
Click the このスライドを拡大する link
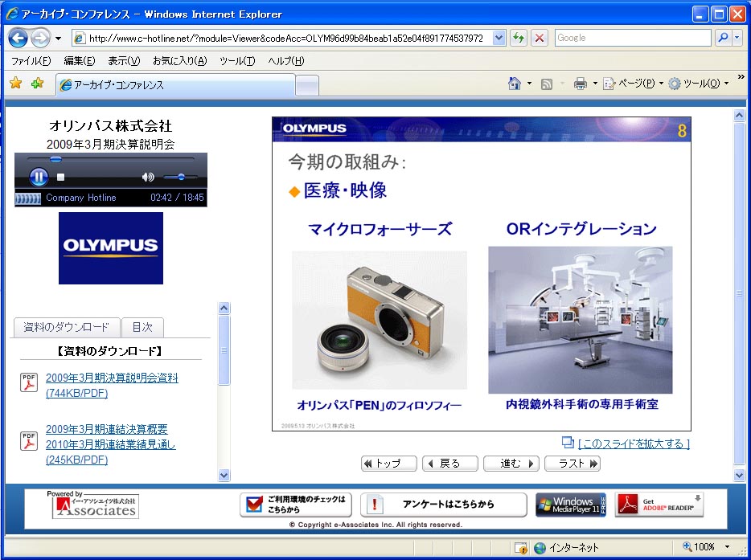(634, 444)
